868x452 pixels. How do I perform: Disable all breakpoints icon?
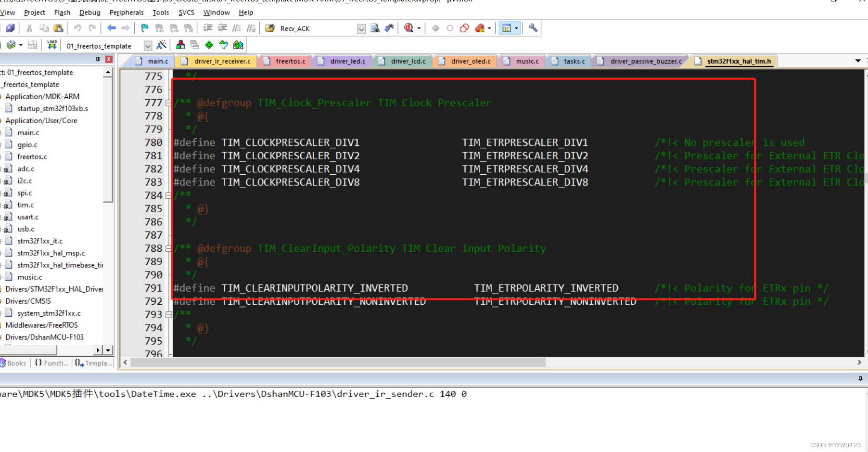point(464,28)
